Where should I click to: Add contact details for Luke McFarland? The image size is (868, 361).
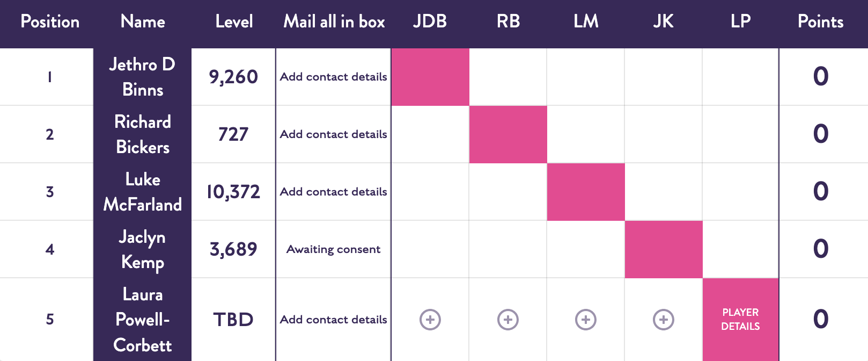(333, 192)
